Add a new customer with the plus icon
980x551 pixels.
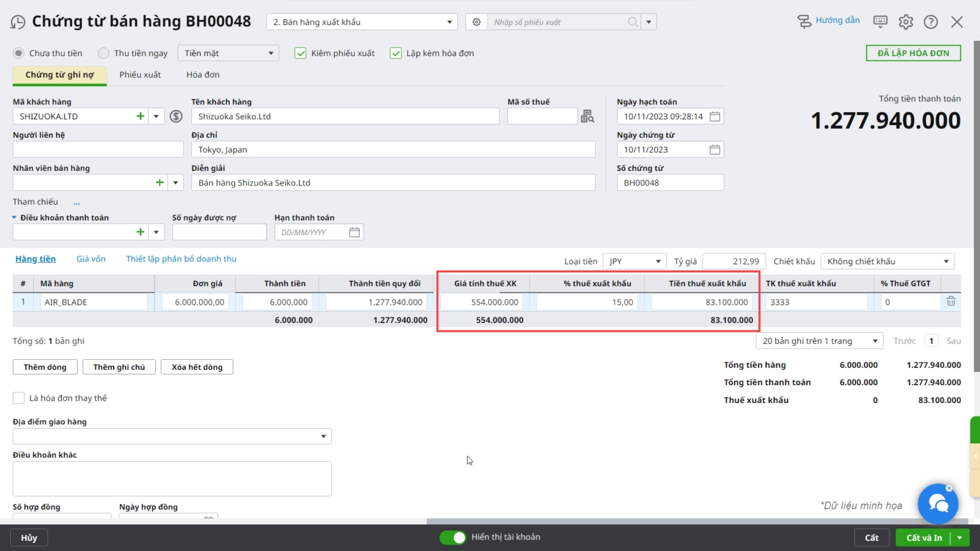tap(140, 117)
